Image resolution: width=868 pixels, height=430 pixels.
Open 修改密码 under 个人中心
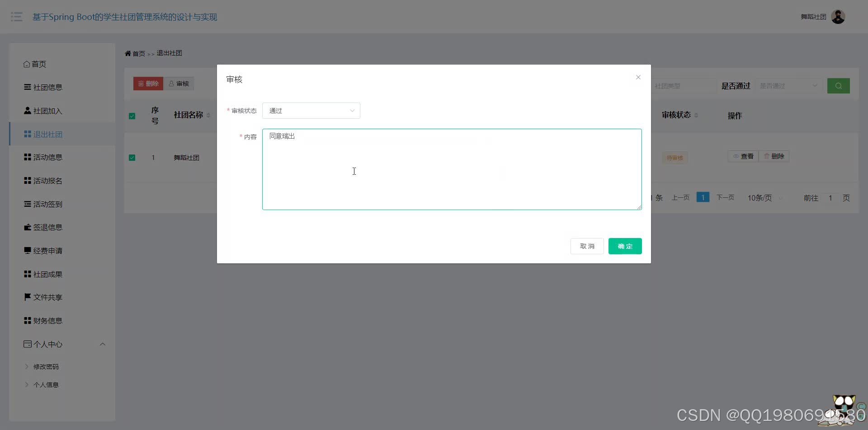coord(46,367)
